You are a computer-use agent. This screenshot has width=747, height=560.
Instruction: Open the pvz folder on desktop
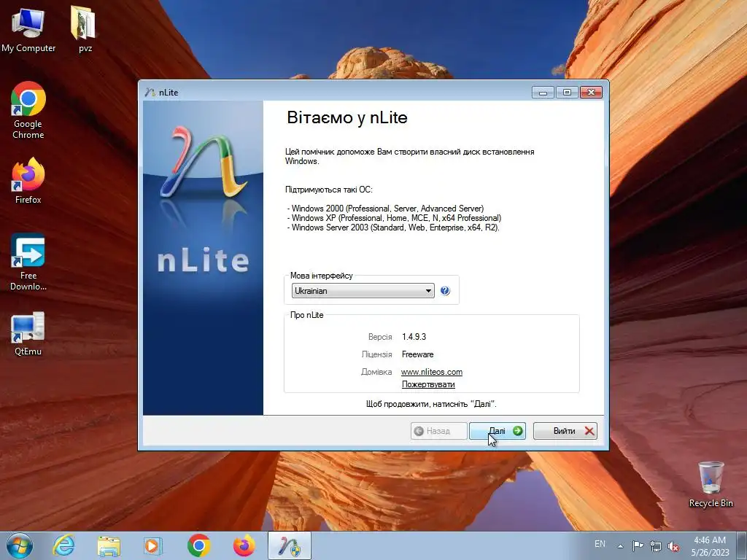point(85,28)
